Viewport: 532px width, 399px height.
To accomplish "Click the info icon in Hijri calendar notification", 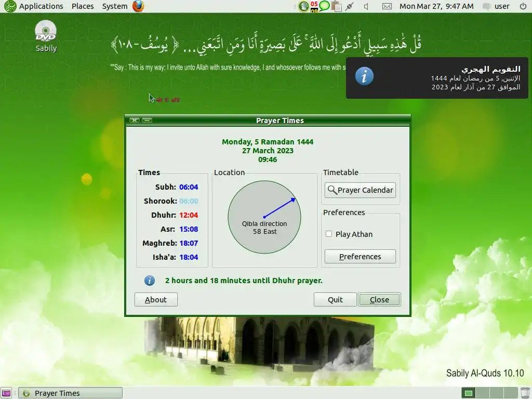I will point(364,76).
